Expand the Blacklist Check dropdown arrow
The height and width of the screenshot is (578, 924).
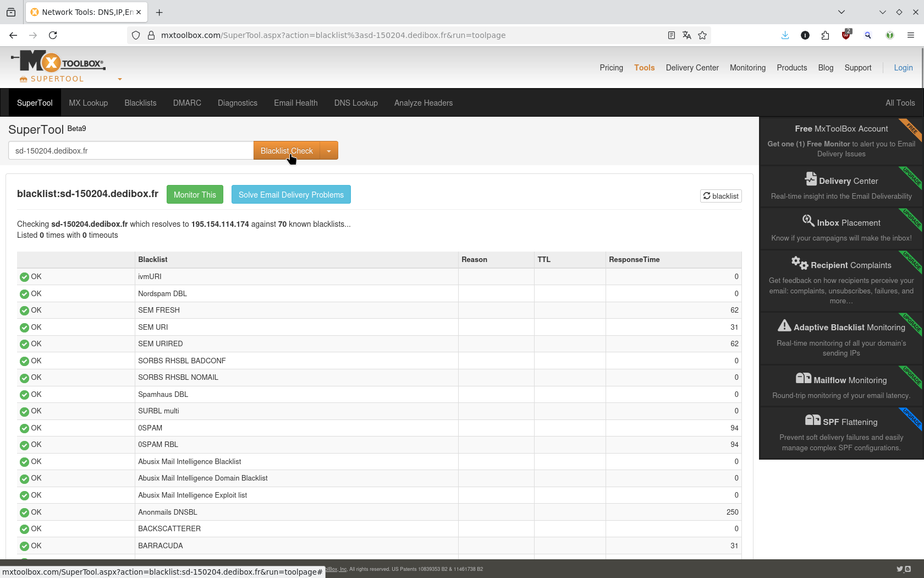(x=329, y=151)
